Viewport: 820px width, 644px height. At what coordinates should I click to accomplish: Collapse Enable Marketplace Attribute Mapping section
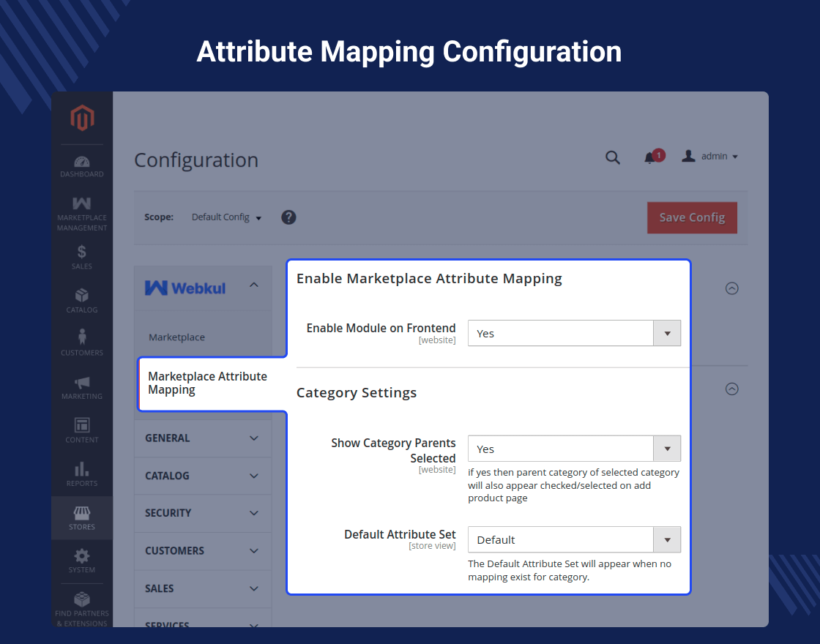(731, 288)
